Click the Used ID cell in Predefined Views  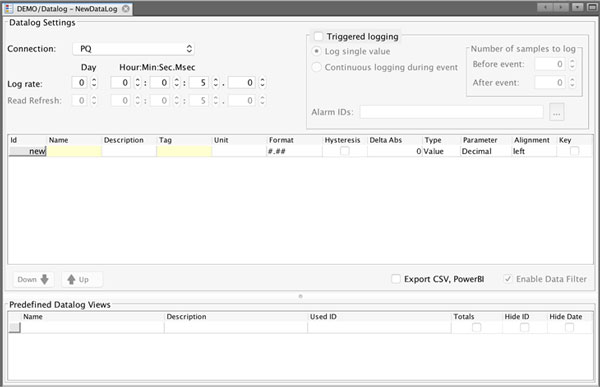379,327
